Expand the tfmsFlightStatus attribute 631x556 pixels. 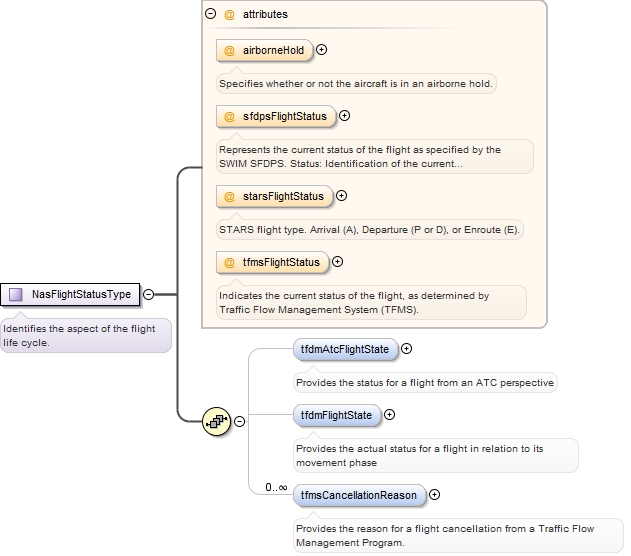point(337,262)
